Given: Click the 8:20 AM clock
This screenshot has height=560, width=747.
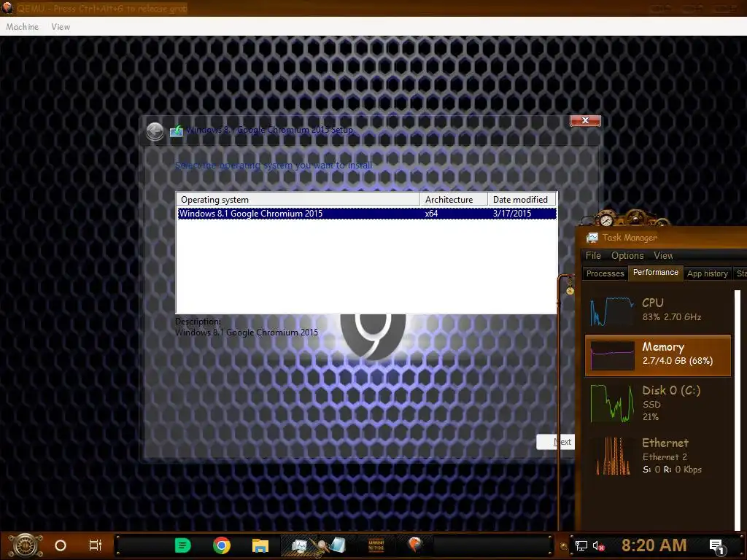Looking at the screenshot, I should pyautogui.click(x=654, y=545).
